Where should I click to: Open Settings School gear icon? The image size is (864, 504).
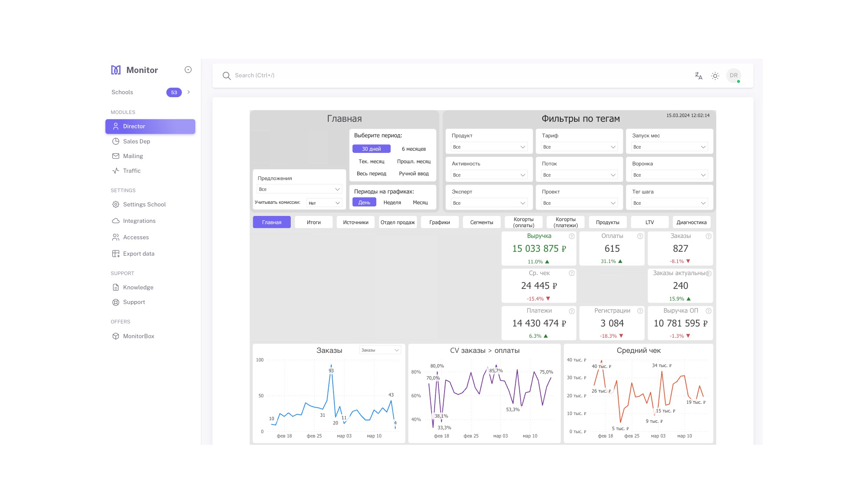115,204
